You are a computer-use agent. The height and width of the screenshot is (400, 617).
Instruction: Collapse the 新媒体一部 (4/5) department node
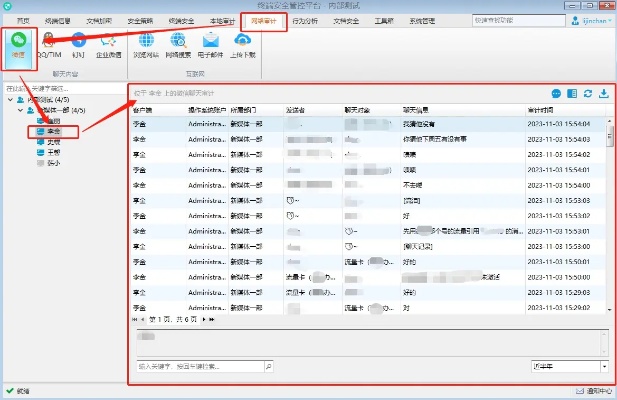(20, 111)
